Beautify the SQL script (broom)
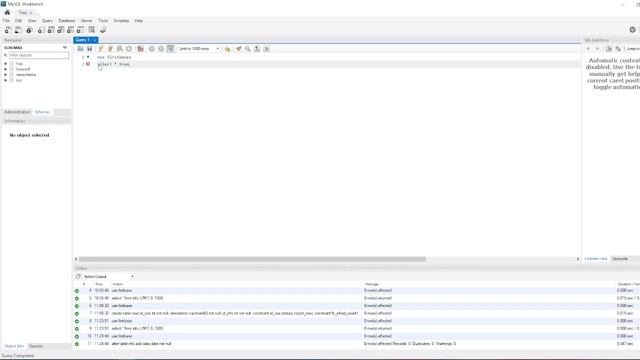Screen dimensions: 640x360 (x=238, y=49)
